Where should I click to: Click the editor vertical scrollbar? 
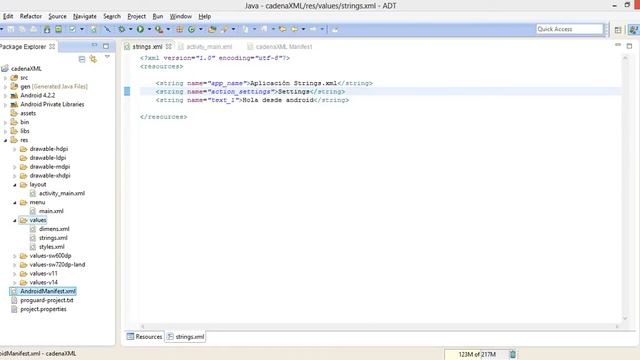625,188
